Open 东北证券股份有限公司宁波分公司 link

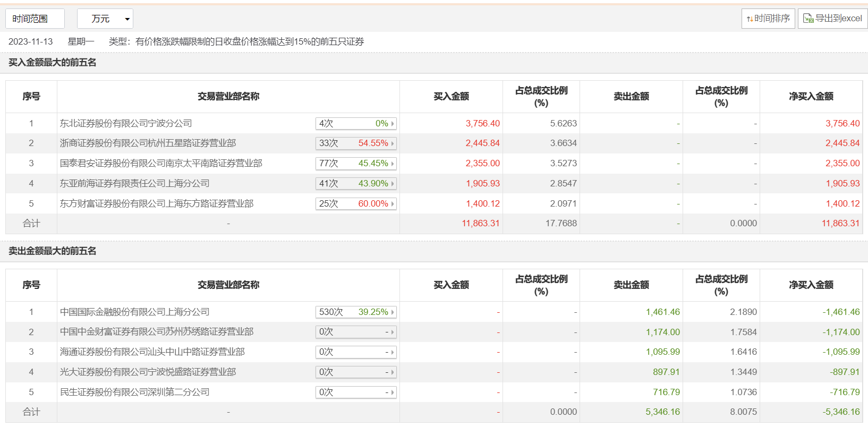[x=126, y=123]
